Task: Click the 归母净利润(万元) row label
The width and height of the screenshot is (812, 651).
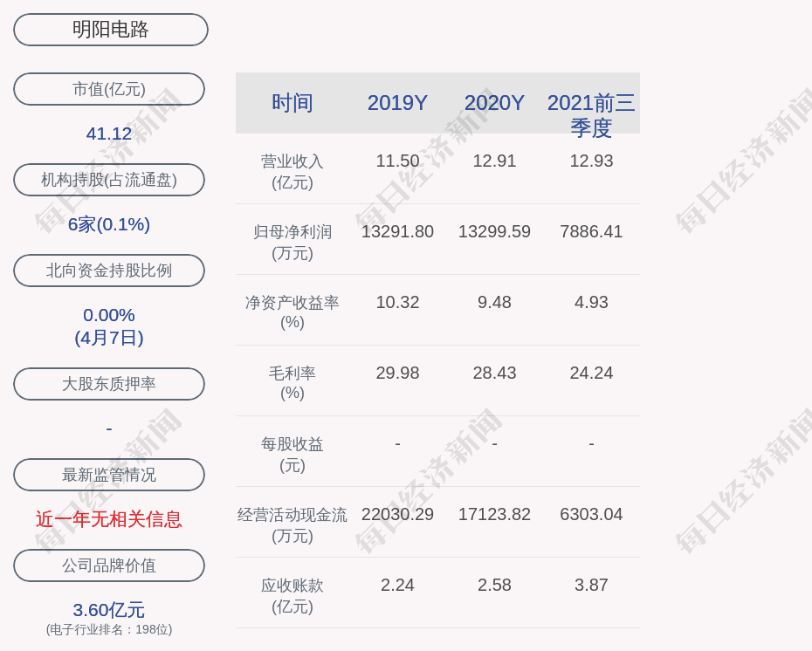Action: 292,243
